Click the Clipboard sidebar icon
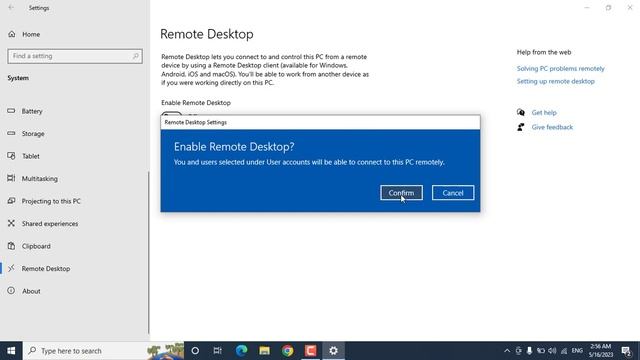The image size is (640, 360). 11,246
